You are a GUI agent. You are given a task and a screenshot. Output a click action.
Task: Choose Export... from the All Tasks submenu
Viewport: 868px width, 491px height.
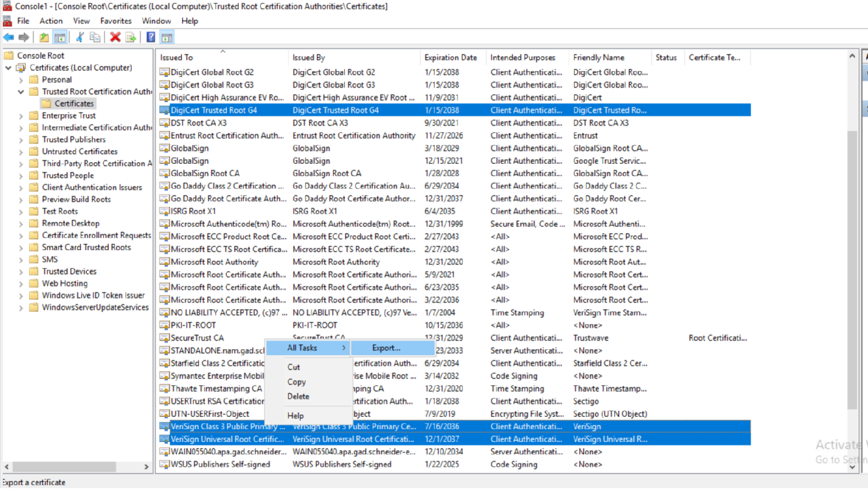pyautogui.click(x=393, y=348)
